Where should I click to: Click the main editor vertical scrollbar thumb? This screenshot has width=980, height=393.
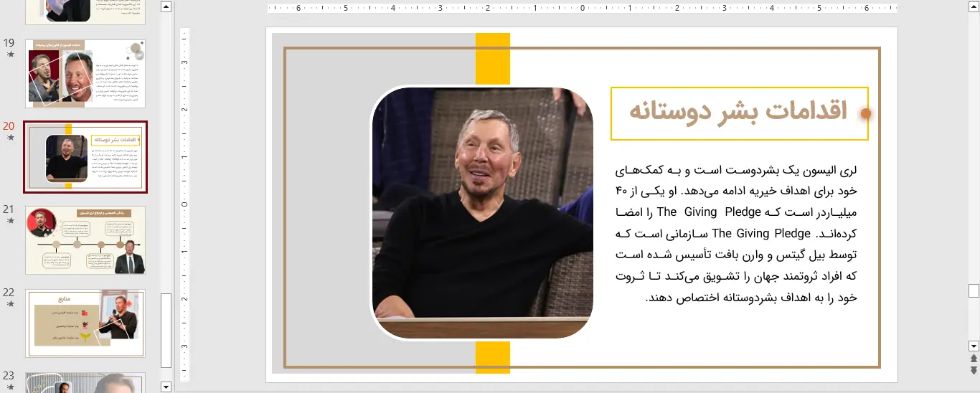[974, 290]
